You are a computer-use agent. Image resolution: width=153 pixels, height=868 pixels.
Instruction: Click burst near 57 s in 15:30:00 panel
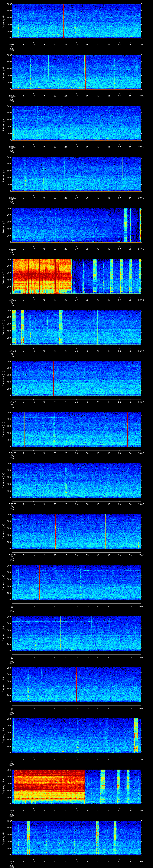point(136,736)
